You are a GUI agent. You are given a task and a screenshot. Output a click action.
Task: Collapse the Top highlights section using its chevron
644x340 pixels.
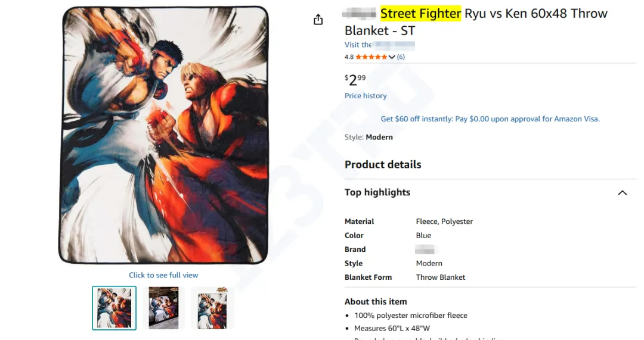622,193
